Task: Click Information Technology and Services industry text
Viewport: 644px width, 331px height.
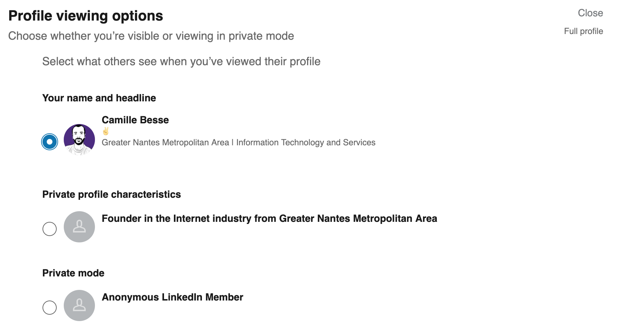Action: (306, 142)
